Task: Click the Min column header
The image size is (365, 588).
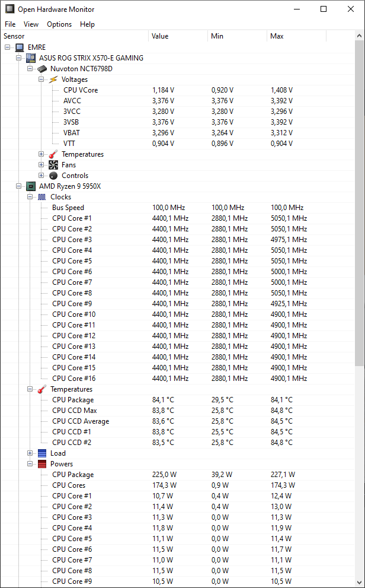Action: coord(238,36)
